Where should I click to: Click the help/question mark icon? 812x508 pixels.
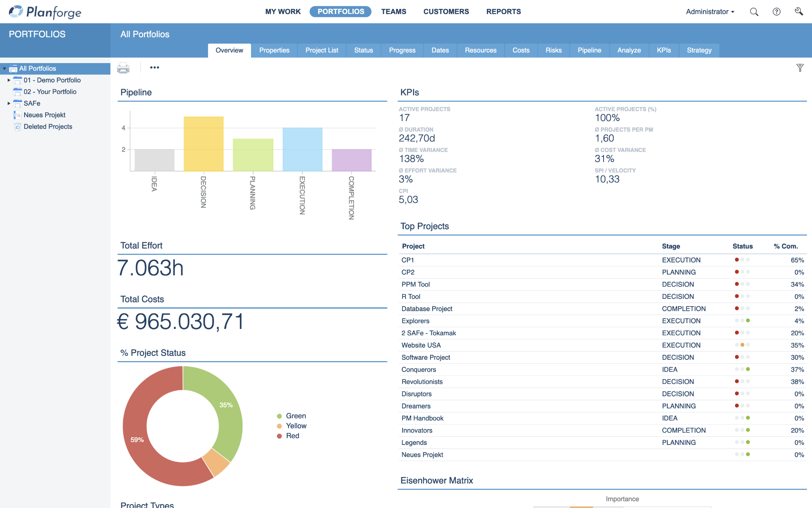(x=776, y=12)
